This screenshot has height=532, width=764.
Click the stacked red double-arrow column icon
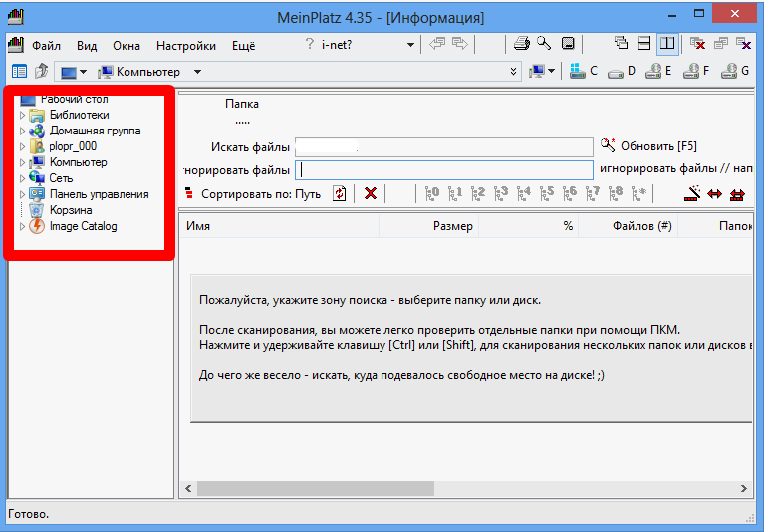point(737,195)
